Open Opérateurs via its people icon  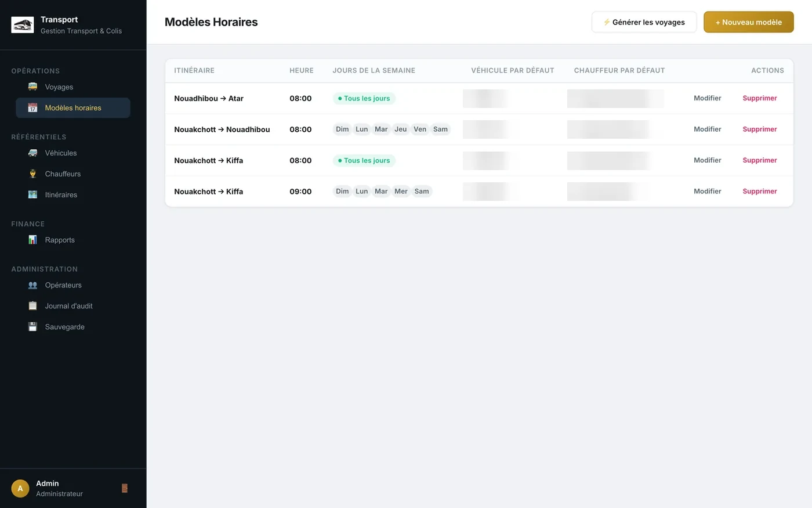pyautogui.click(x=32, y=285)
